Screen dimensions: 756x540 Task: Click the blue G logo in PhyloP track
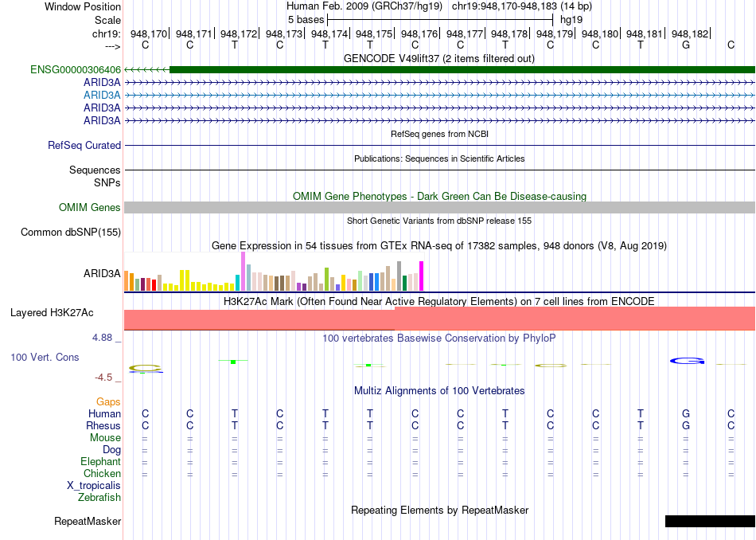pos(687,361)
